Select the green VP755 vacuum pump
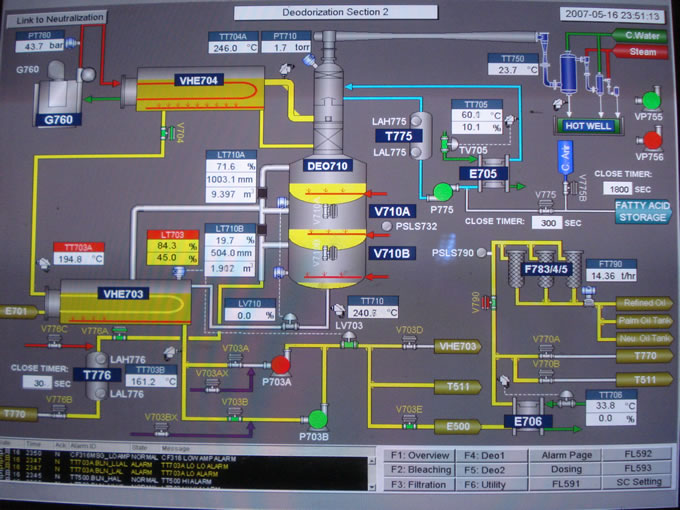Viewport: 680px width, 510px height. tap(651, 101)
